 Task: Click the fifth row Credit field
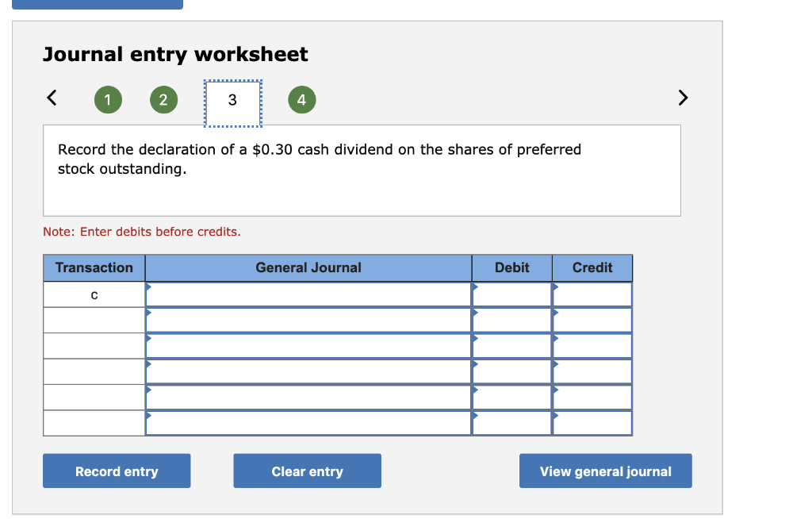point(592,397)
